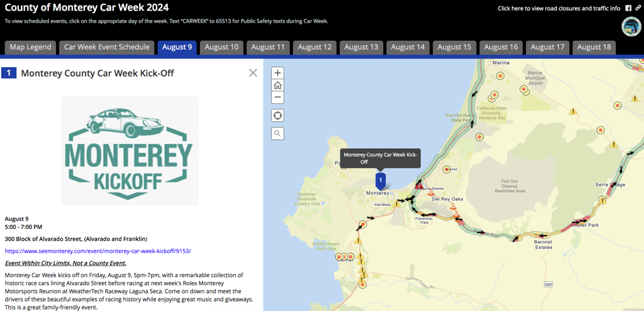
Task: Switch to the August 10 tab
Action: coord(221,47)
